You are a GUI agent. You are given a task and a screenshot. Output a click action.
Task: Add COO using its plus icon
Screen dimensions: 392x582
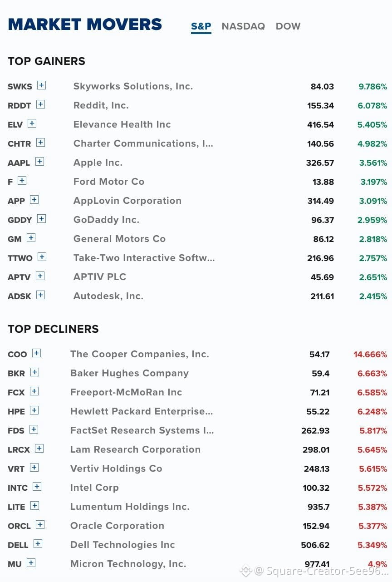pyautogui.click(x=36, y=353)
